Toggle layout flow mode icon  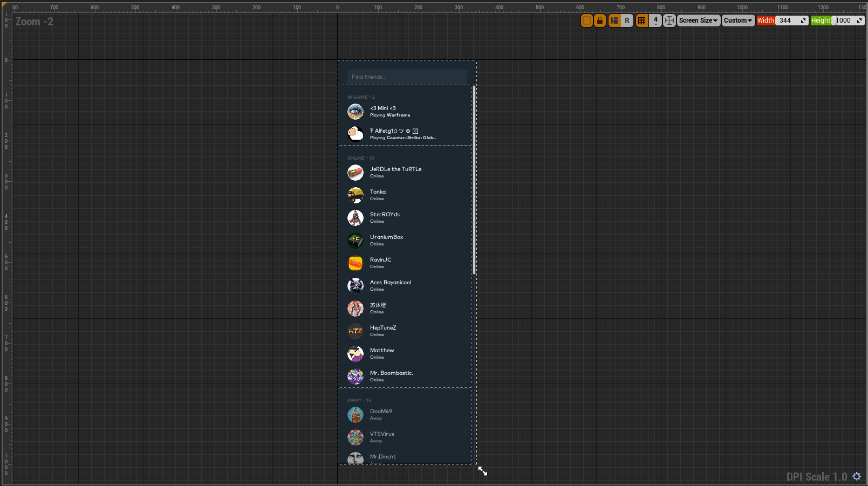pos(614,20)
